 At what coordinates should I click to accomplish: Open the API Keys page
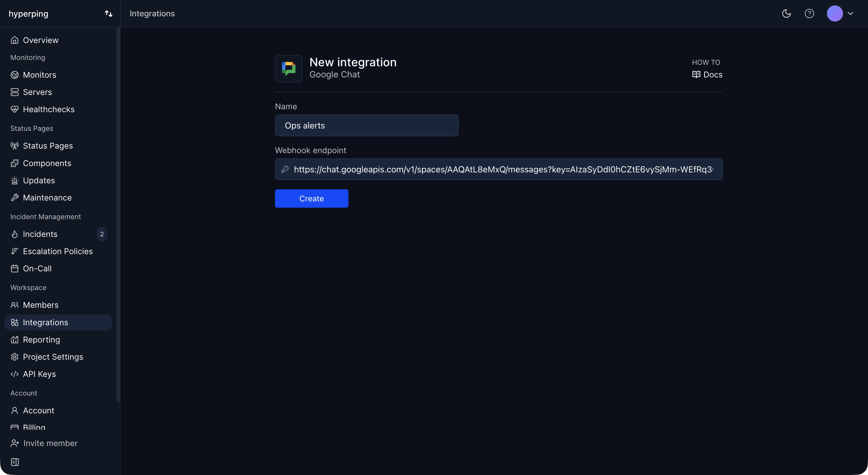coord(58,374)
